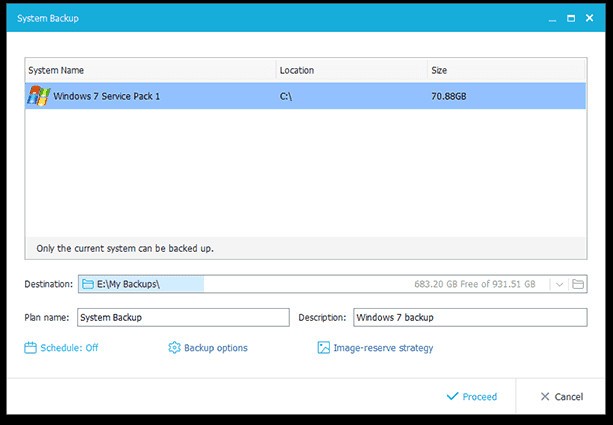
Task: Click the C:\ location cell
Action: coord(285,96)
